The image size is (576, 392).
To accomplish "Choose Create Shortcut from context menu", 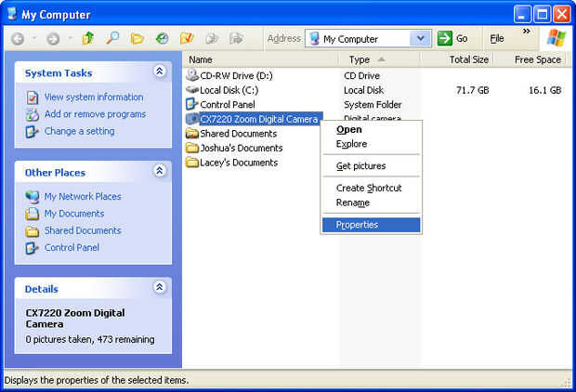I will tap(371, 188).
